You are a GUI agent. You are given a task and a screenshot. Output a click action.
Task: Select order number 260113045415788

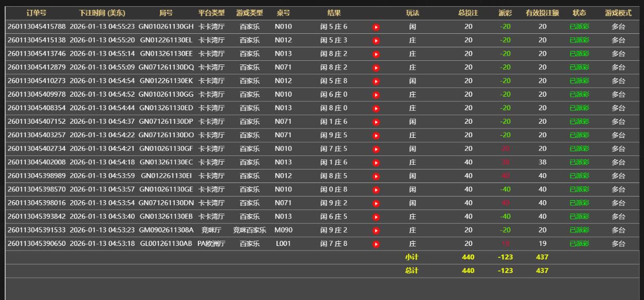(x=36, y=27)
